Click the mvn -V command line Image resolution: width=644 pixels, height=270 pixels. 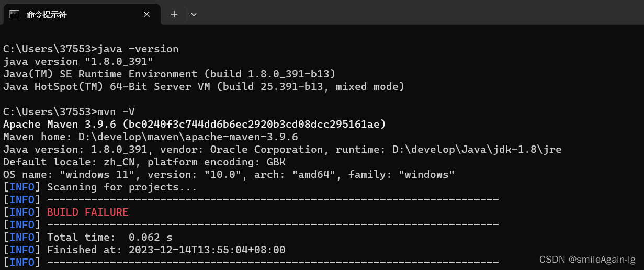pyautogui.click(x=69, y=112)
